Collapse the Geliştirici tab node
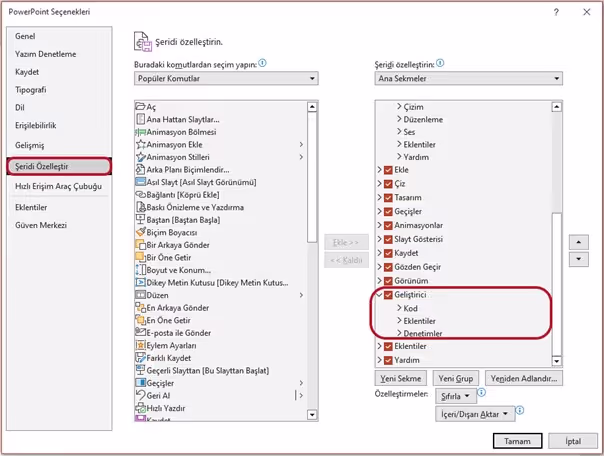 (x=379, y=295)
